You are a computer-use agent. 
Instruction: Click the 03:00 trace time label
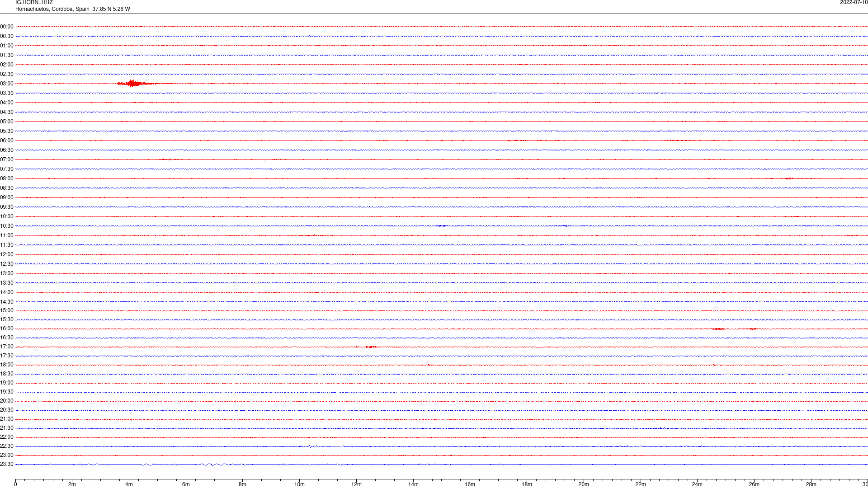click(x=7, y=84)
